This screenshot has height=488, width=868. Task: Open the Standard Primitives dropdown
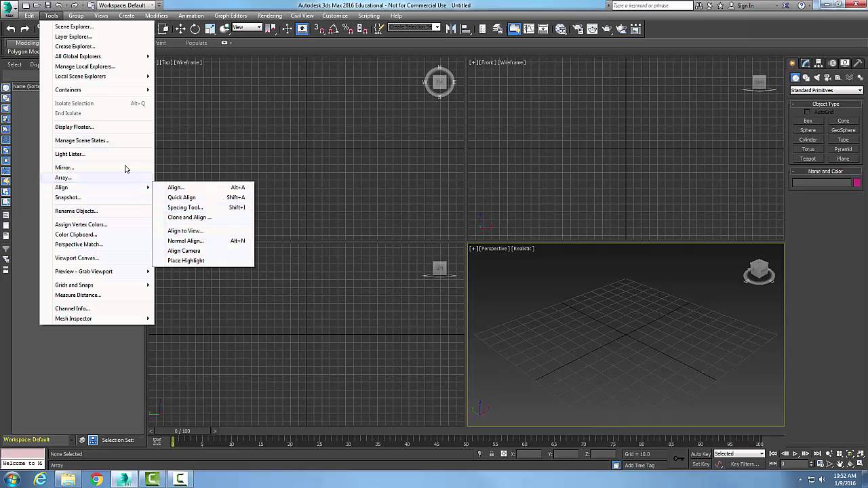827,90
